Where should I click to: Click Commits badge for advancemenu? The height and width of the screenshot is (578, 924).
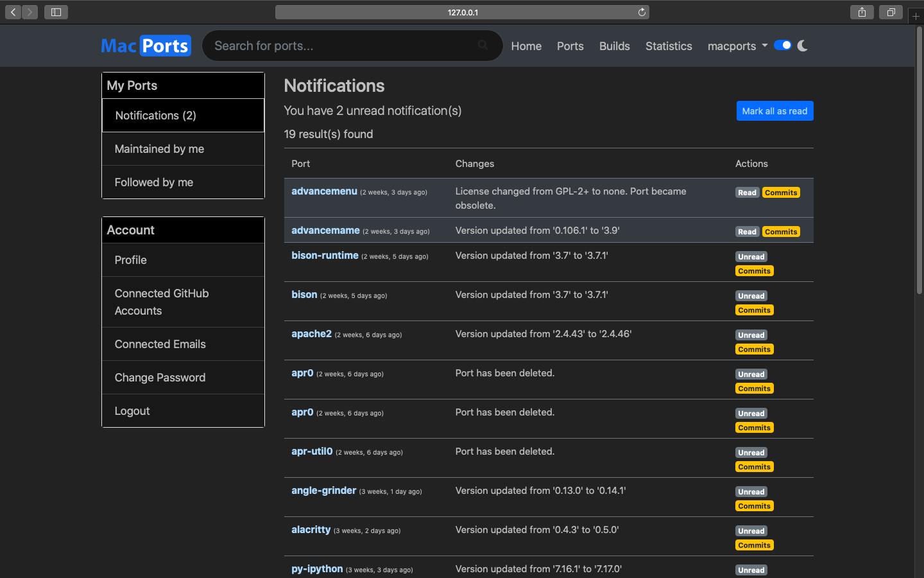781,193
